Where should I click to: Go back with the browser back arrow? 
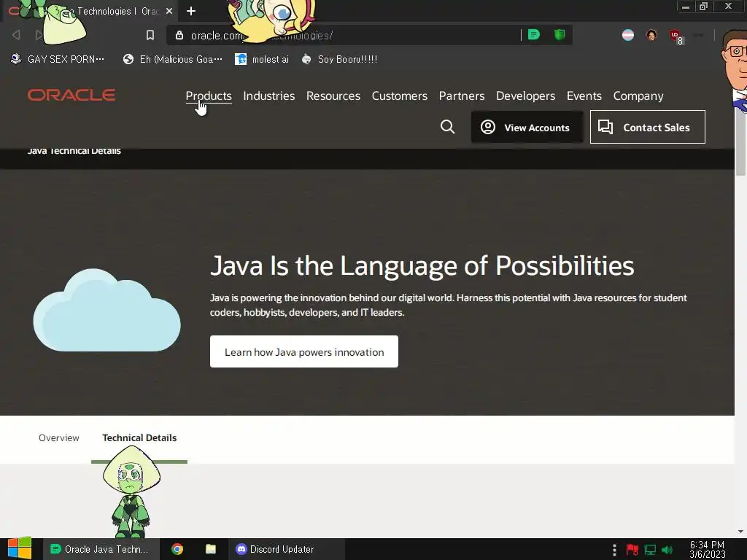coord(16,35)
